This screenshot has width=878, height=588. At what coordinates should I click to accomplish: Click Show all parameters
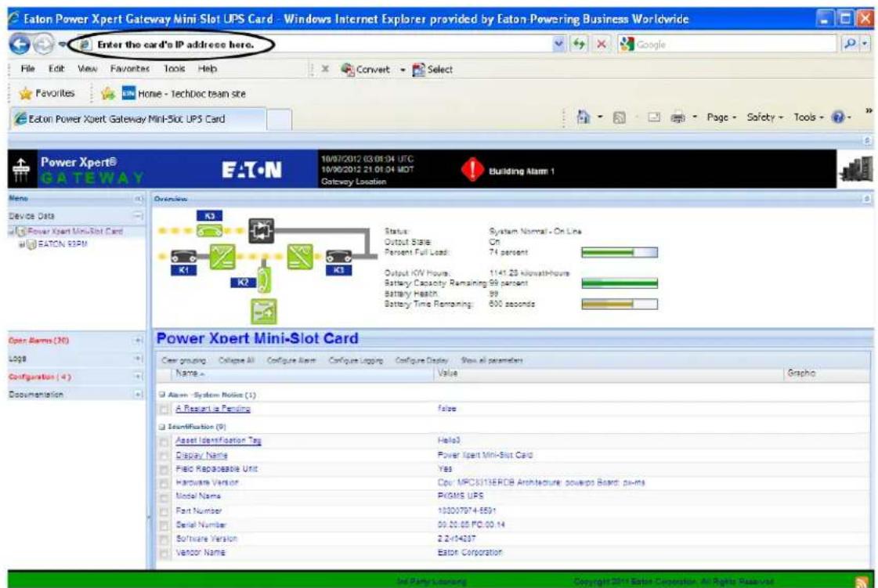[492, 360]
